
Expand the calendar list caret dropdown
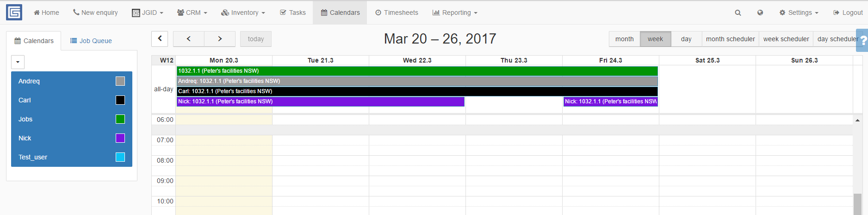point(18,62)
